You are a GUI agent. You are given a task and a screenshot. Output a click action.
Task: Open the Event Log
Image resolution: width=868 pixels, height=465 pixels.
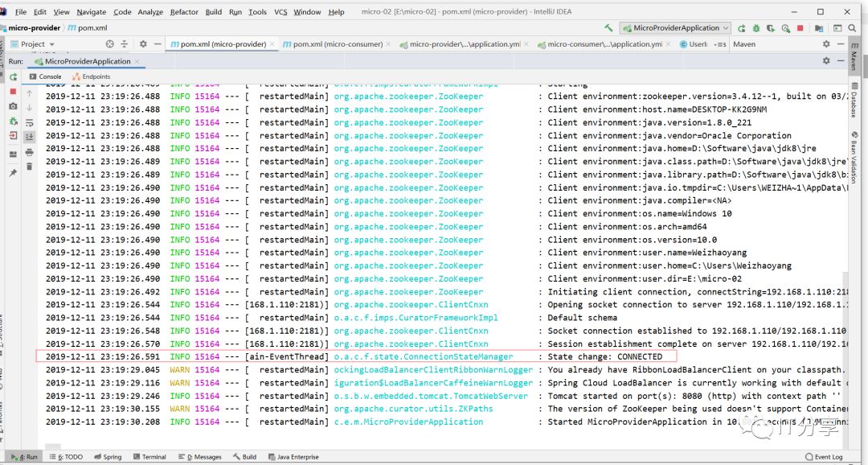tap(825, 457)
